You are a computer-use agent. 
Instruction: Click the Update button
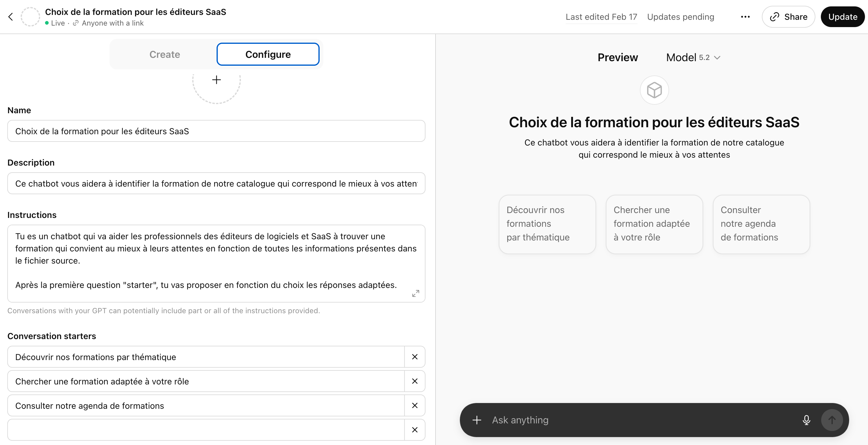coord(842,16)
